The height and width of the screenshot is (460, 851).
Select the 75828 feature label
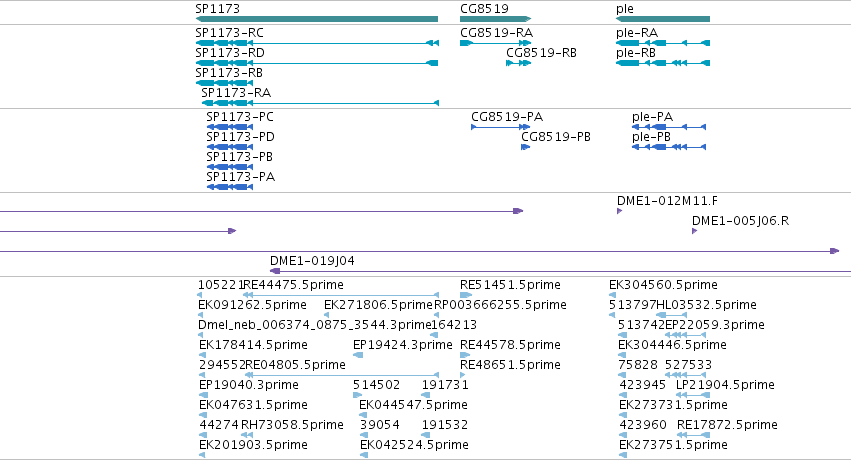[638, 365]
